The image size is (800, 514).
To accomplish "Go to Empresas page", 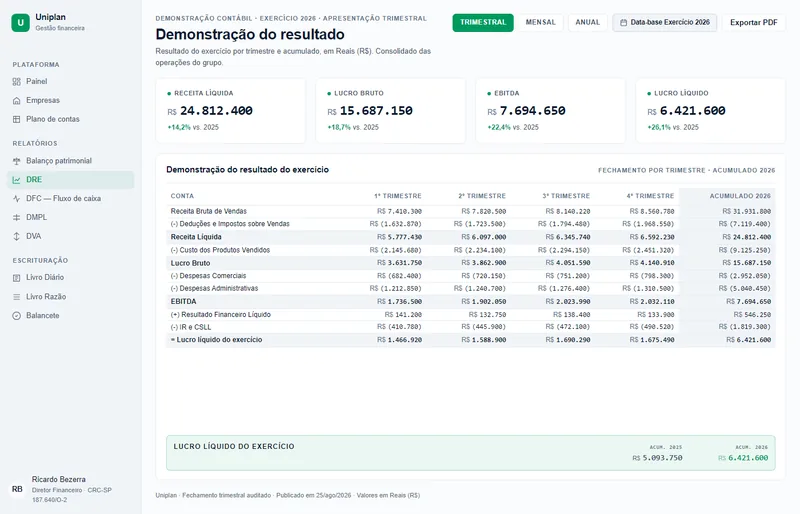I will pos(70,101).
